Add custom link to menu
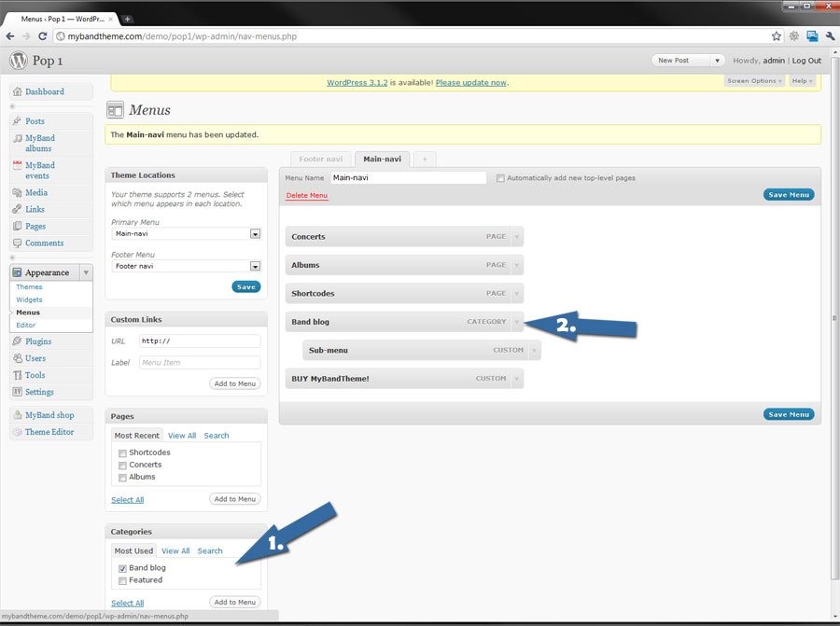The width and height of the screenshot is (840, 626). pyautogui.click(x=234, y=383)
